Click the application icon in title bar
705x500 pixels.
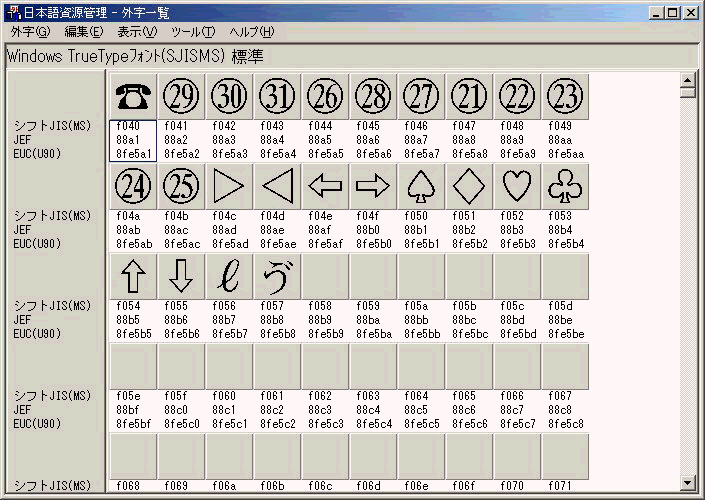(13, 13)
